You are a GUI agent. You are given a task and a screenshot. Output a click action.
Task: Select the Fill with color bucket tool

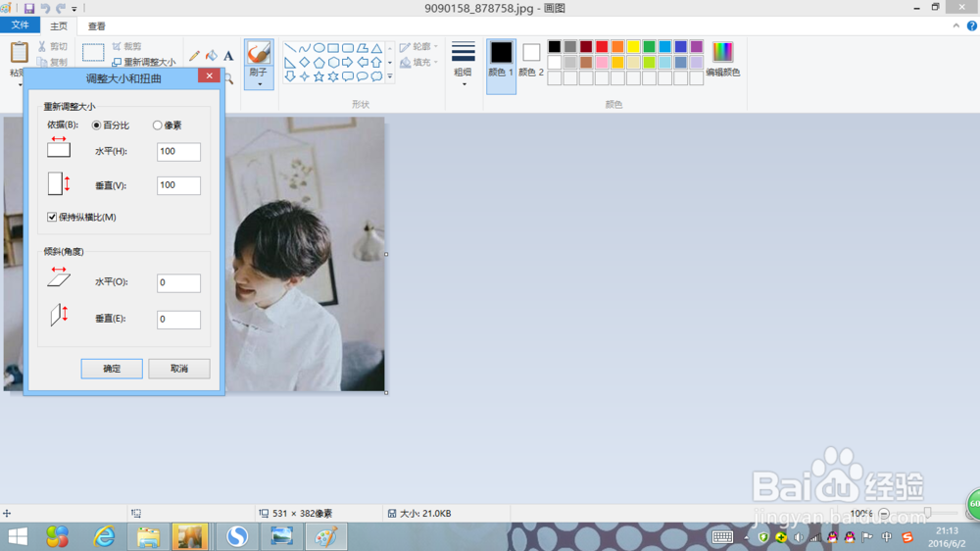click(x=212, y=56)
